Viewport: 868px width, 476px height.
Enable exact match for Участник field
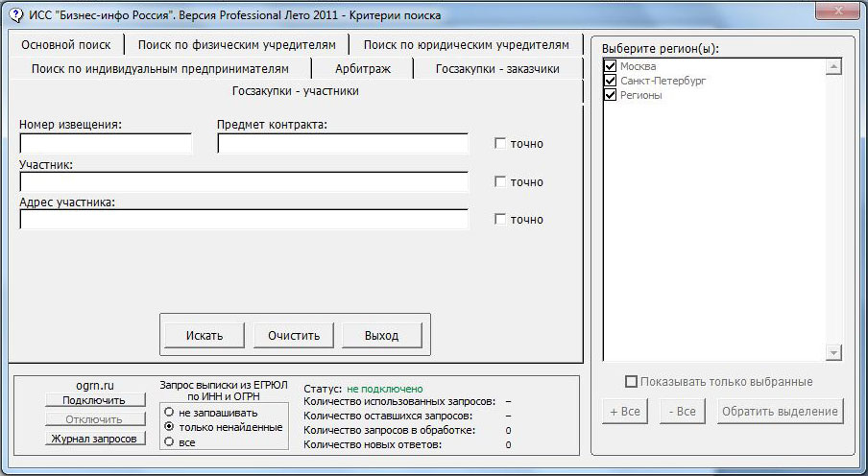pyautogui.click(x=499, y=182)
